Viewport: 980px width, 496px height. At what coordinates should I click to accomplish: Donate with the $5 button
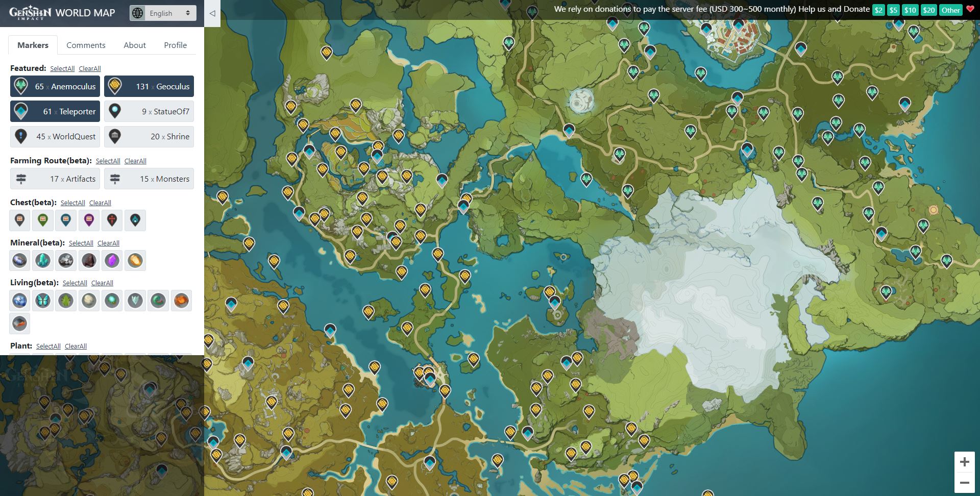click(x=893, y=10)
